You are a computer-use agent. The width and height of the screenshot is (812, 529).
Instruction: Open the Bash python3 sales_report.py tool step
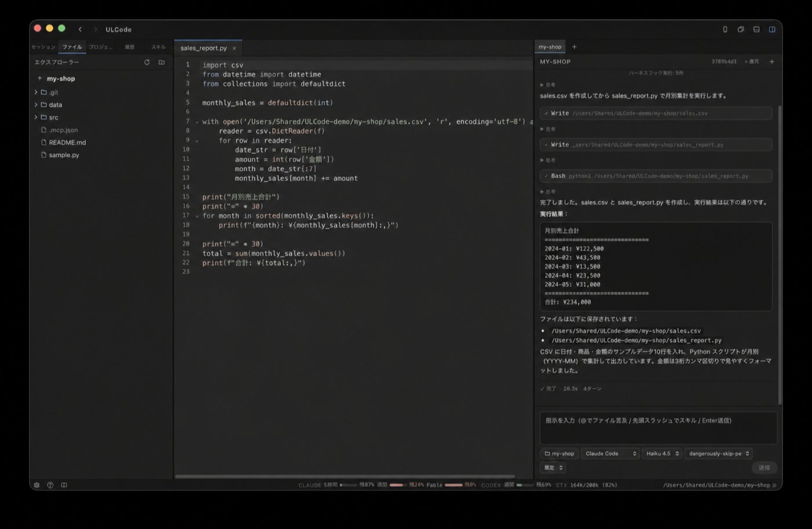tap(656, 176)
